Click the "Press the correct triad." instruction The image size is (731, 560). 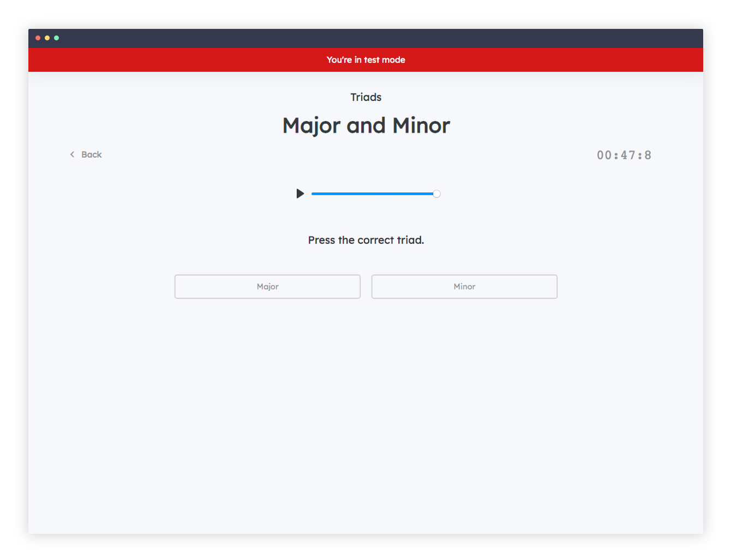pos(366,240)
